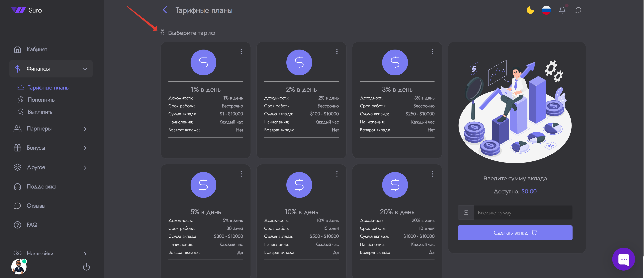Click the Поддержка headphones icon
Screen dimensions: 644x278
(x=17, y=187)
